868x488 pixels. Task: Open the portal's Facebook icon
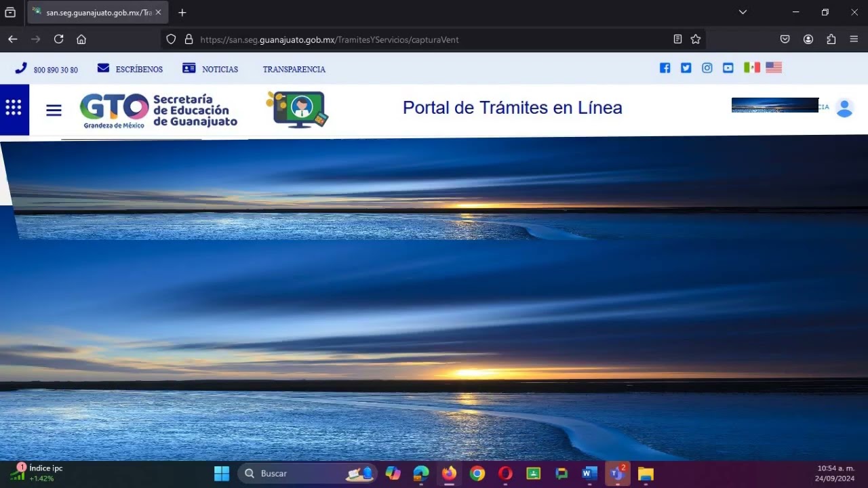click(665, 68)
